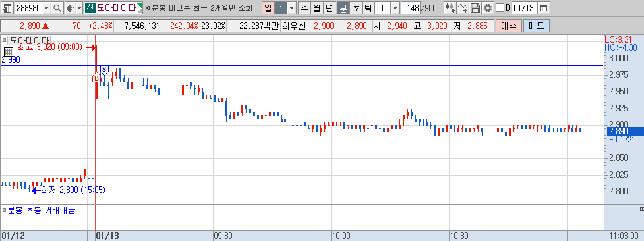The height and width of the screenshot is (241, 644).
Task: Select the 일 (daily) chart period
Action: (x=268, y=7)
